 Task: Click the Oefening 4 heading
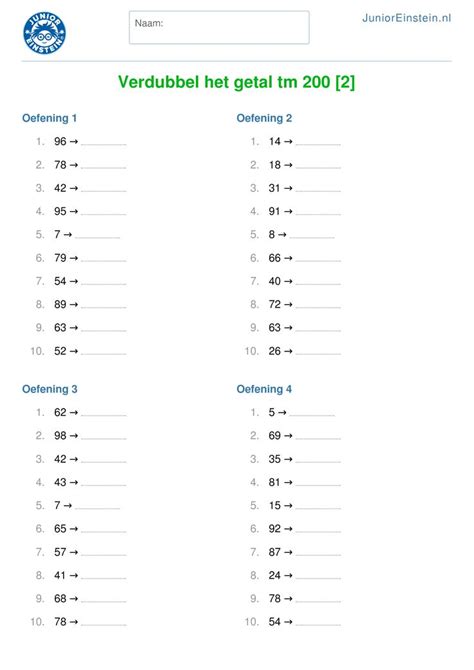pyautogui.click(x=264, y=389)
